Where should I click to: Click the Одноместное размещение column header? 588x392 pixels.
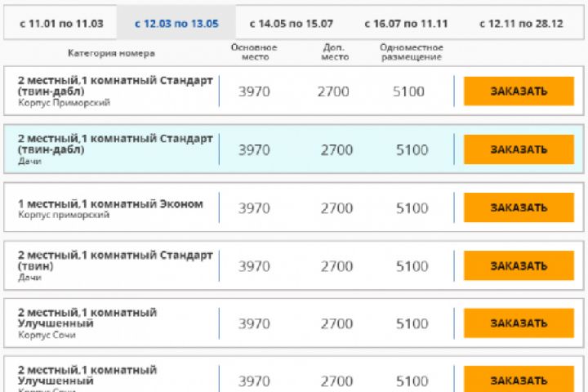click(412, 52)
